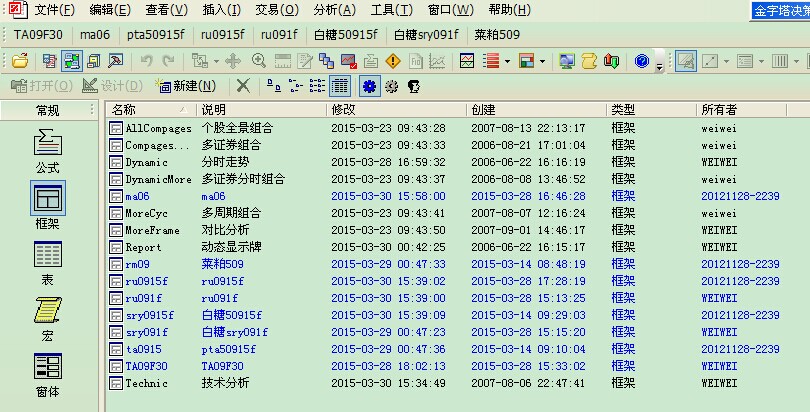Screen dimensions: 810x412
Task: Expand the toolbar overflow options arrow
Action: tap(659, 65)
